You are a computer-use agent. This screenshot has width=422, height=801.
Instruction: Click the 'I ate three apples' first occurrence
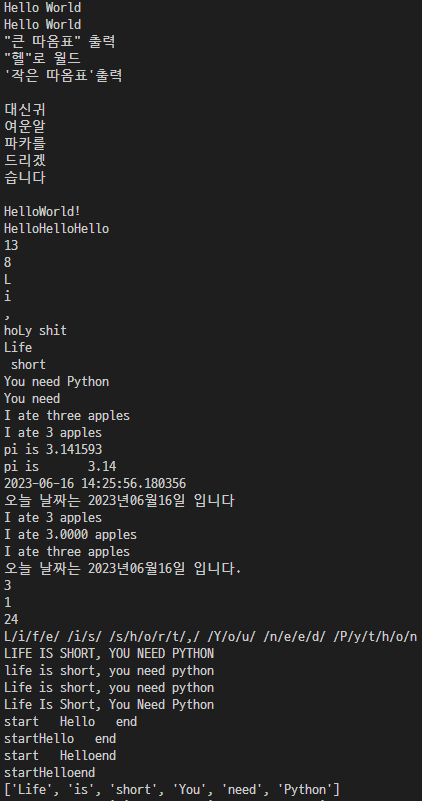point(67,416)
